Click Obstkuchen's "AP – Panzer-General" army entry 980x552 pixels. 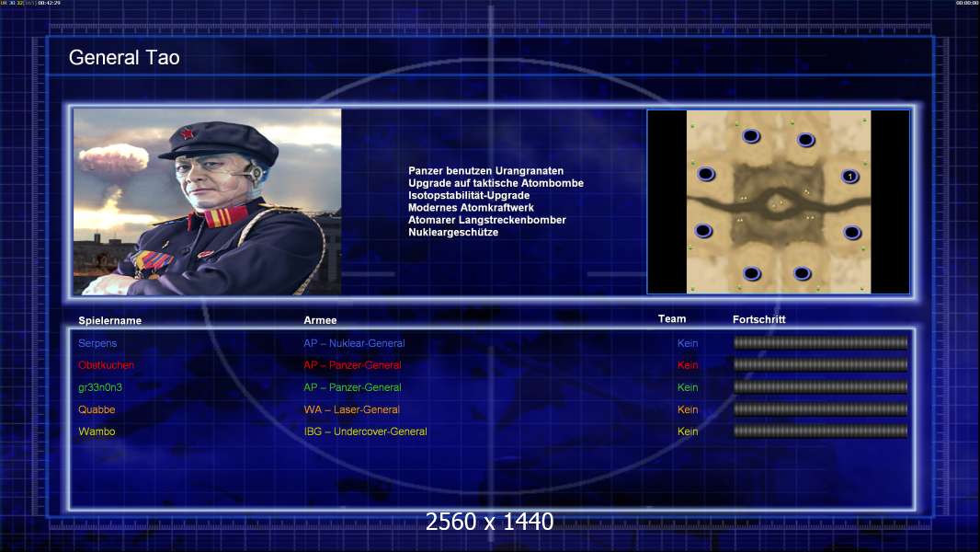pos(352,365)
